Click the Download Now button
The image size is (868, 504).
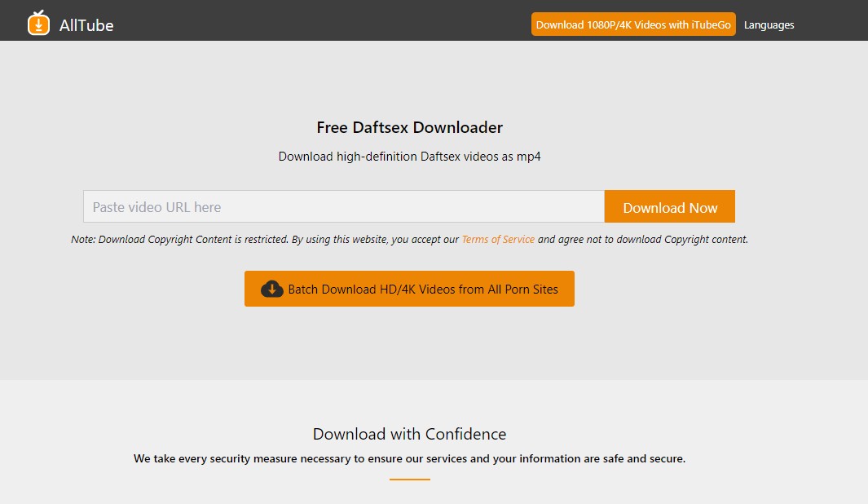(670, 206)
